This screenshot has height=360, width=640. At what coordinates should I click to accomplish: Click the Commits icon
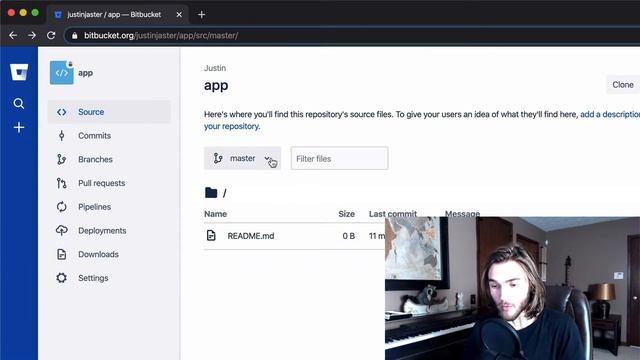point(62,136)
